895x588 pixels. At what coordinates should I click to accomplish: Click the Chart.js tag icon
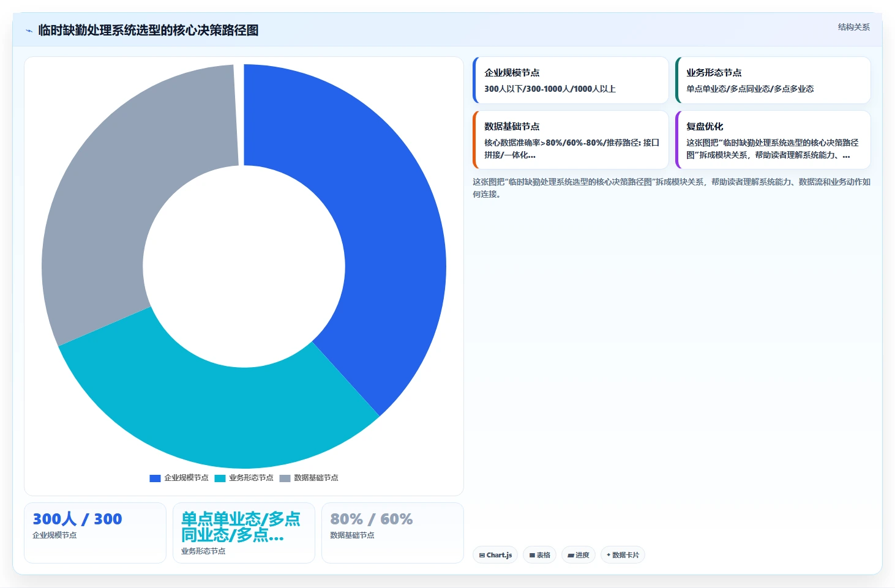482,556
